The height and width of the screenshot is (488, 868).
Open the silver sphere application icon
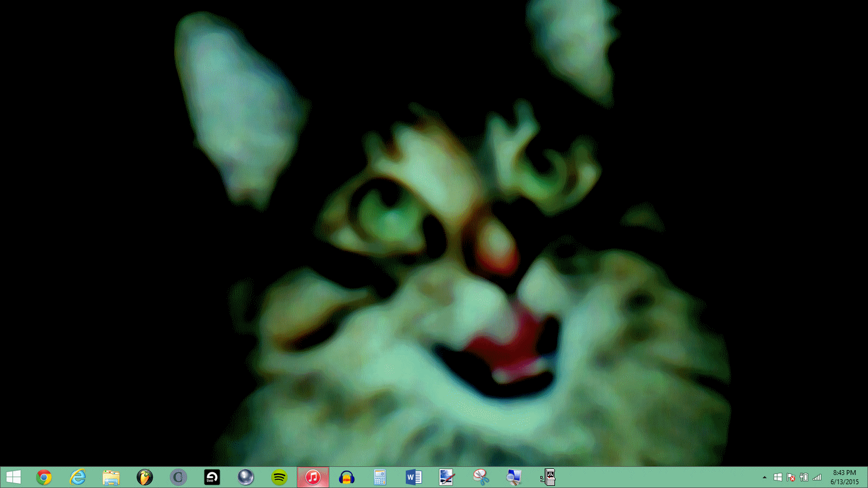[246, 477]
